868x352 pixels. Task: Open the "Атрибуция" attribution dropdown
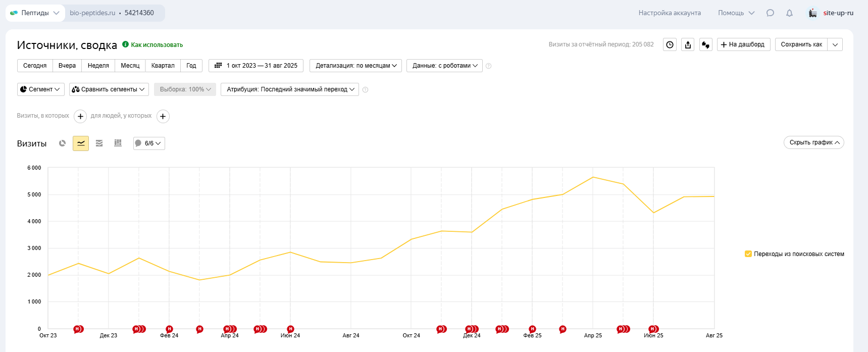click(290, 89)
